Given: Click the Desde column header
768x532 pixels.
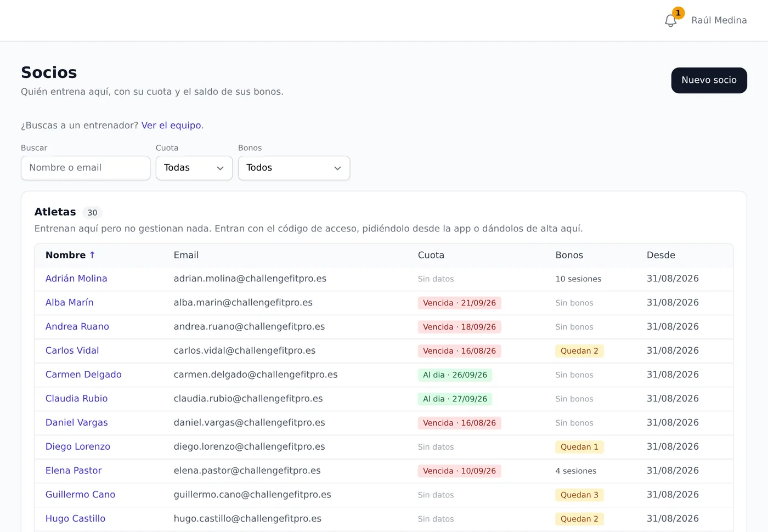Looking at the screenshot, I should (661, 255).
